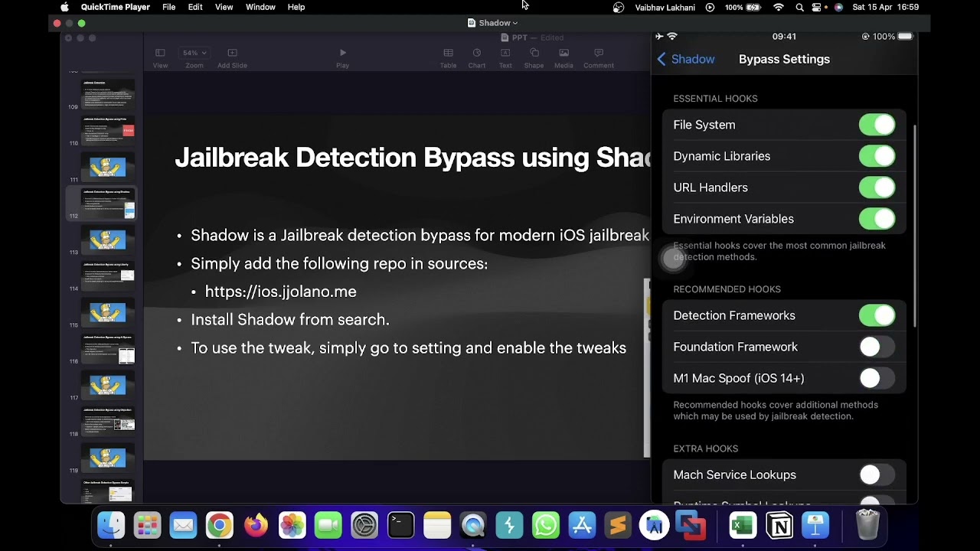
Task: Add a Text box in Keynote
Action: (x=505, y=58)
